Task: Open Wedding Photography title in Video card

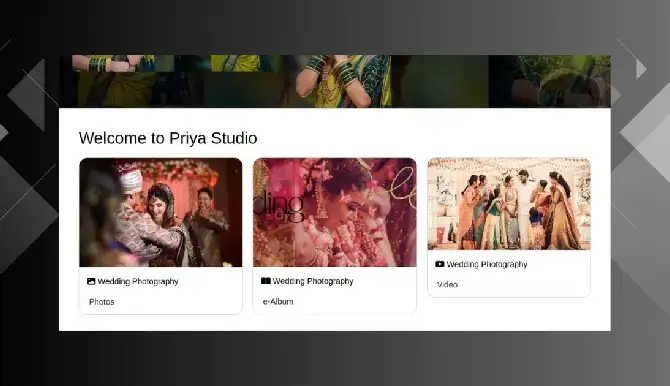Action: click(487, 264)
